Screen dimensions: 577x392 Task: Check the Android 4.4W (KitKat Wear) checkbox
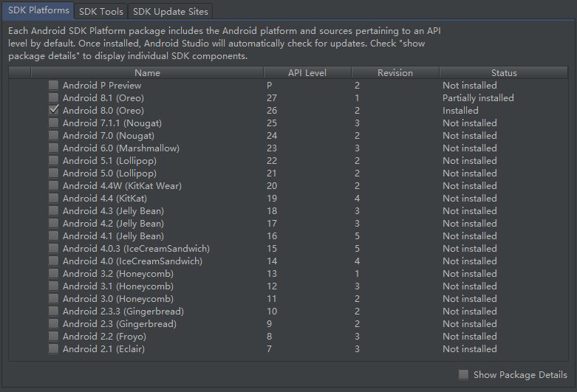[x=54, y=186]
